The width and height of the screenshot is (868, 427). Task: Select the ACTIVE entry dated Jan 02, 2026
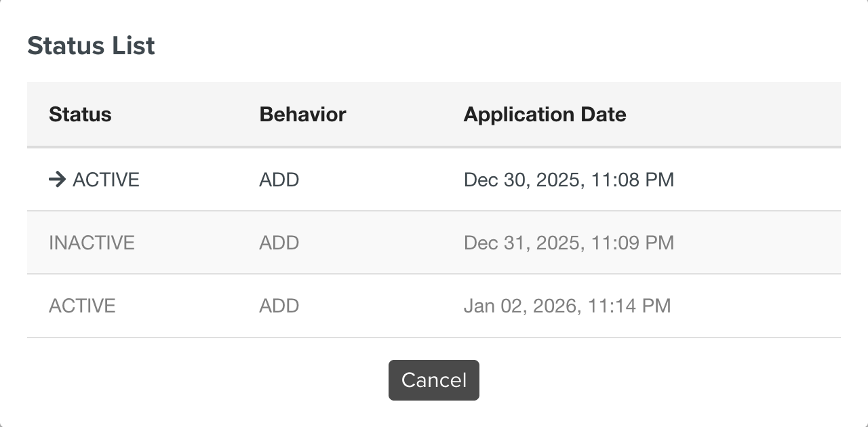[82, 306]
